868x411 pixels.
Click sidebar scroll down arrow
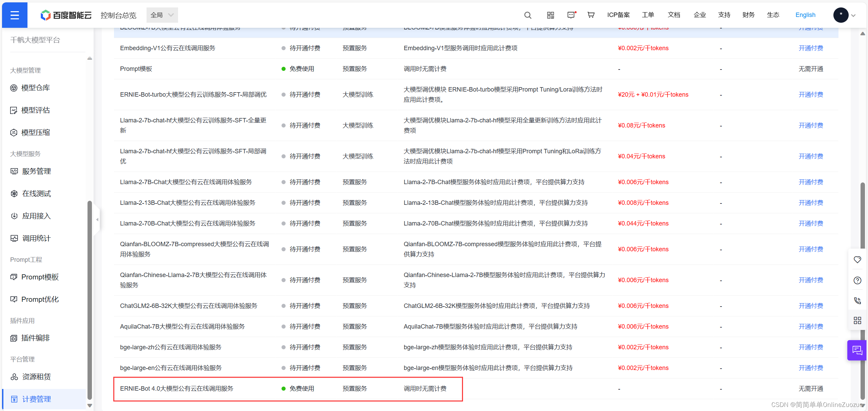tap(90, 405)
